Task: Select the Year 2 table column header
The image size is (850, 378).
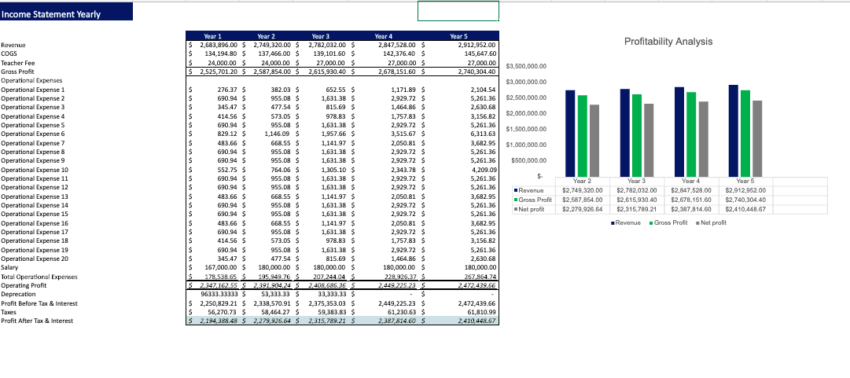Action: [x=266, y=36]
